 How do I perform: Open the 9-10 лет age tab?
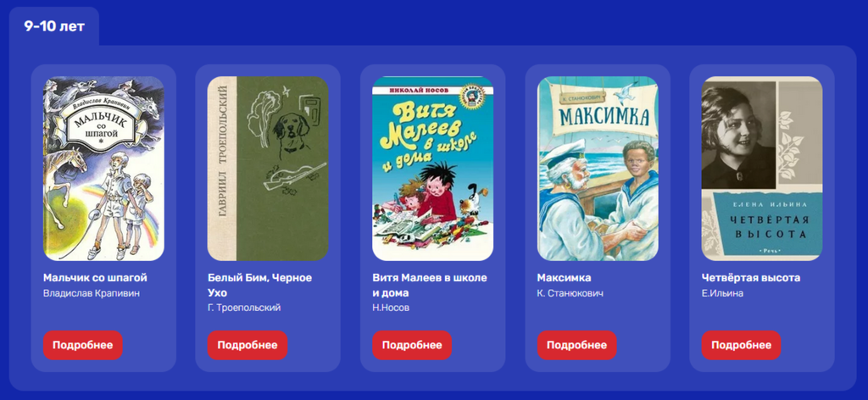coord(54,26)
